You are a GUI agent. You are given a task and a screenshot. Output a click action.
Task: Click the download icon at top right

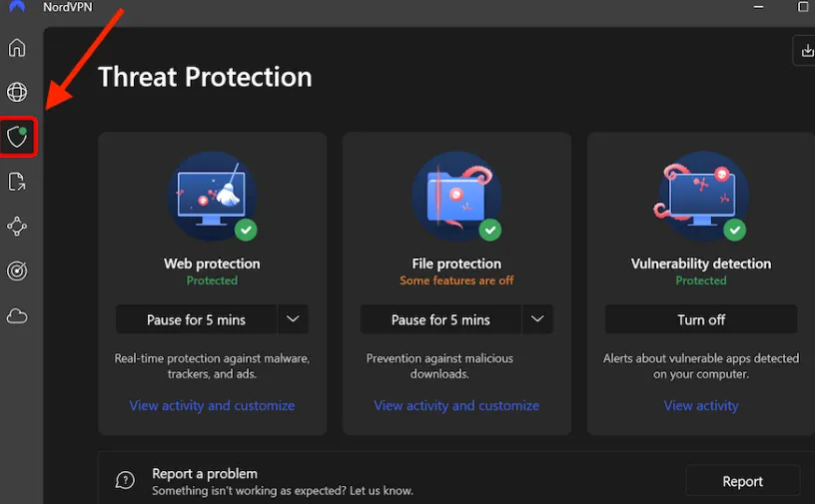coord(806,51)
